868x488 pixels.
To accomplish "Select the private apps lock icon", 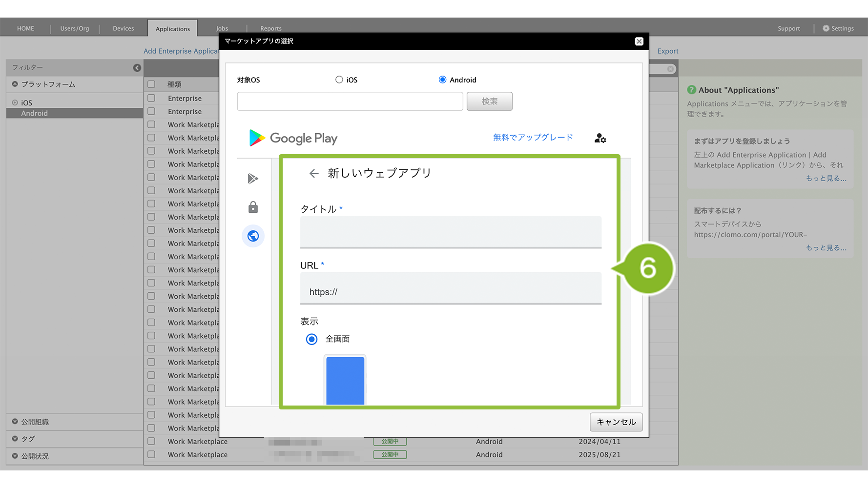I will (253, 207).
